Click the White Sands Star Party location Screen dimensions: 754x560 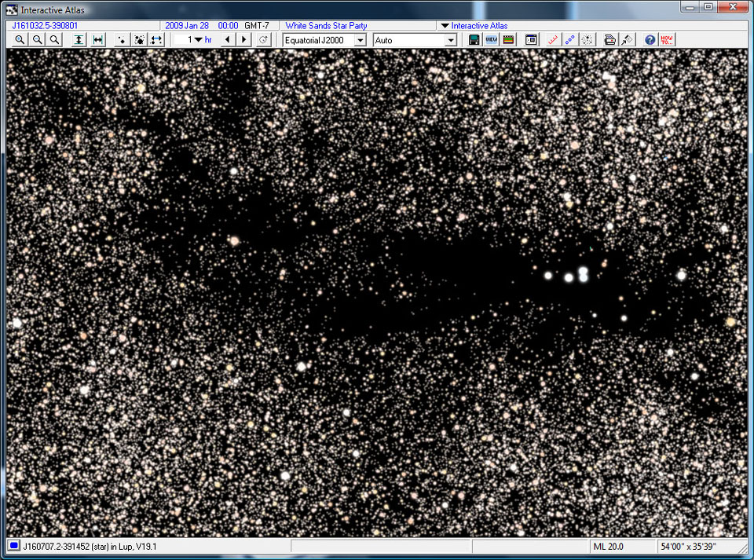326,26
